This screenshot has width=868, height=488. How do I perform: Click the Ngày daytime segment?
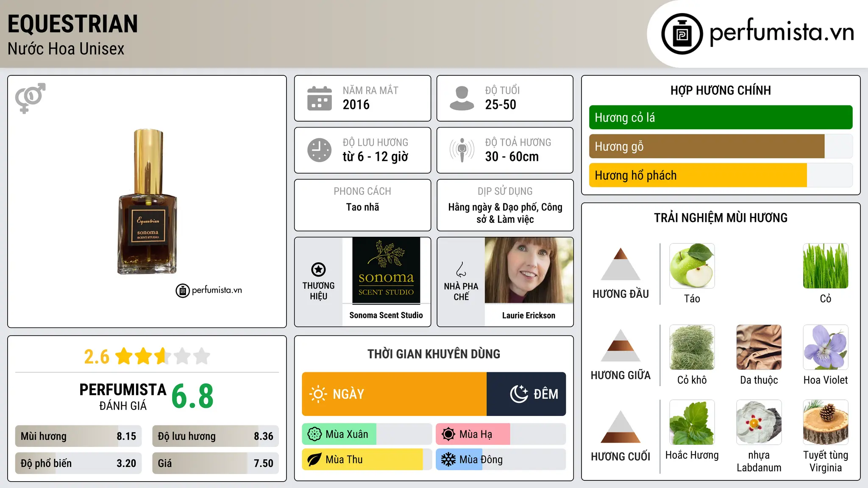[394, 394]
